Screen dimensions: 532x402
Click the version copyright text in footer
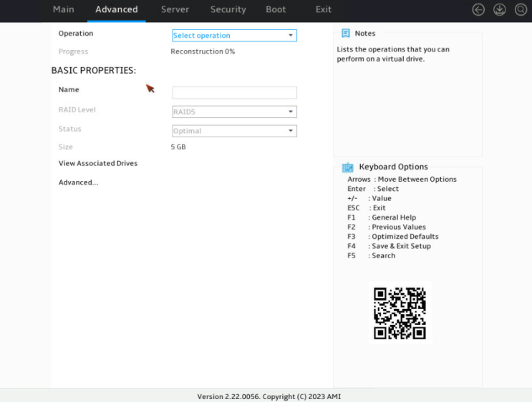(x=269, y=396)
